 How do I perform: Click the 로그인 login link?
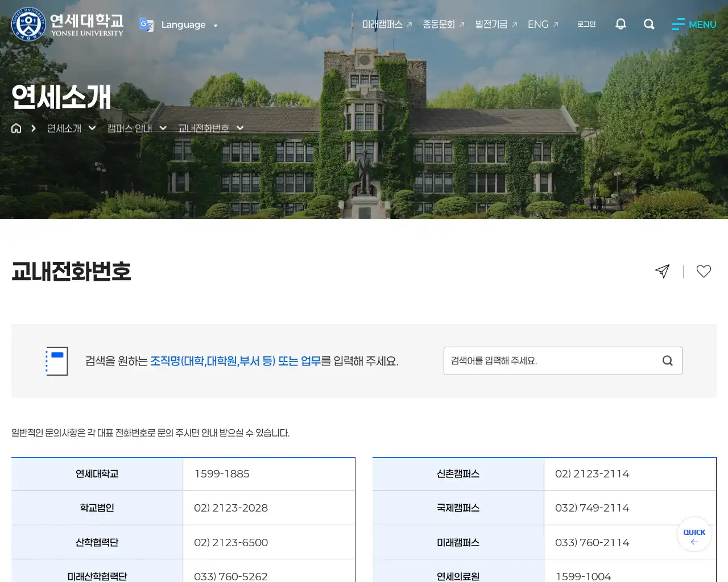click(586, 24)
